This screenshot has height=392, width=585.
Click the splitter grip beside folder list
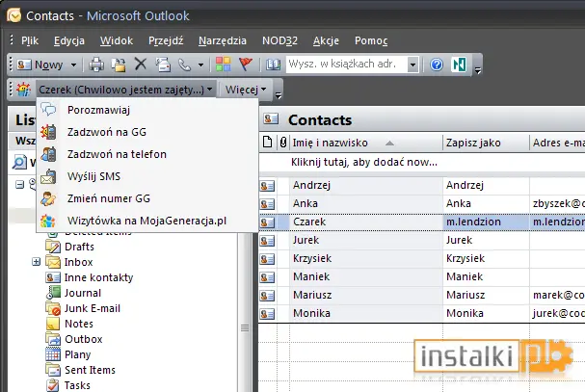(245, 327)
